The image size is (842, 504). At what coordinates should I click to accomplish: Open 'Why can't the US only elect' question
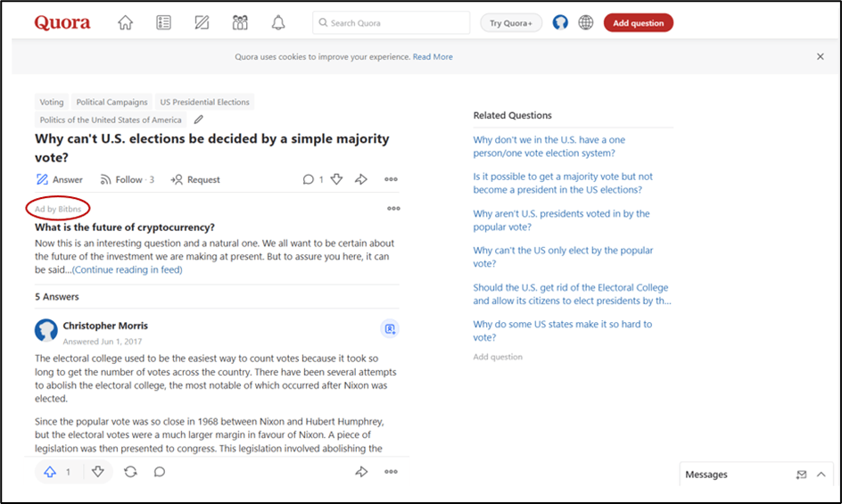tap(563, 257)
